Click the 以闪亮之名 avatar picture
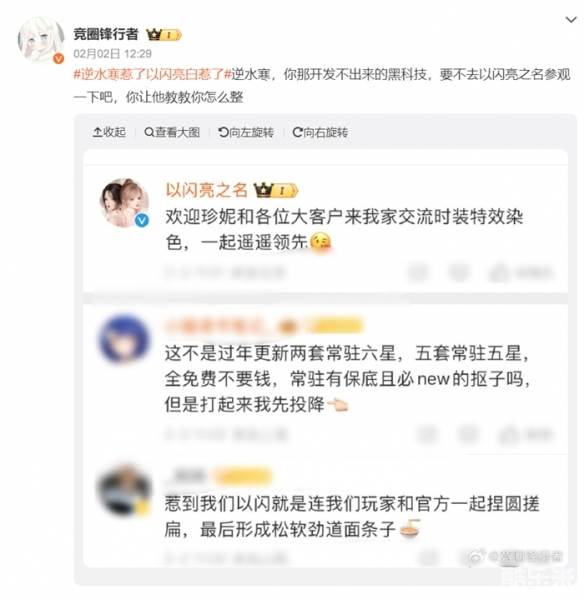584x599 pixels. click(x=124, y=202)
